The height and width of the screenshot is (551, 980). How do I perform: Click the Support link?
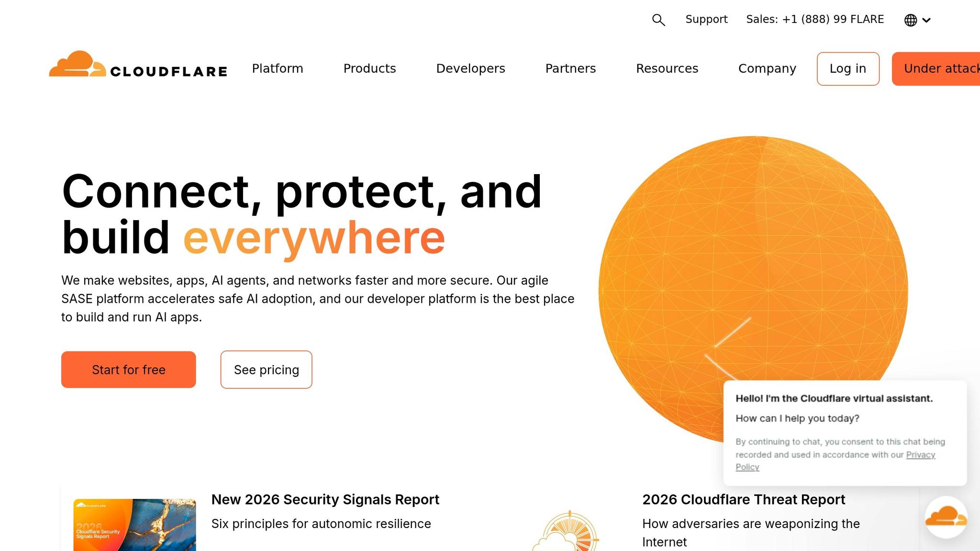coord(706,19)
